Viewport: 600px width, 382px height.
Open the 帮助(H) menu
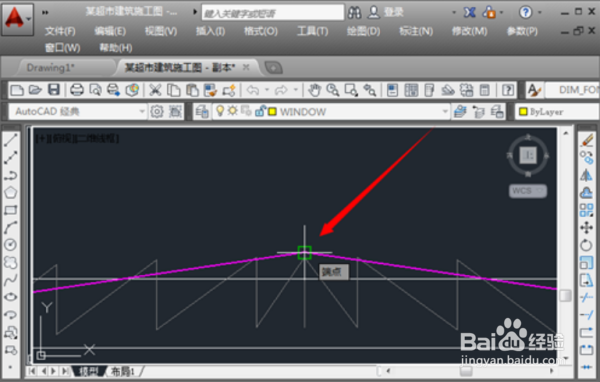tap(116, 48)
